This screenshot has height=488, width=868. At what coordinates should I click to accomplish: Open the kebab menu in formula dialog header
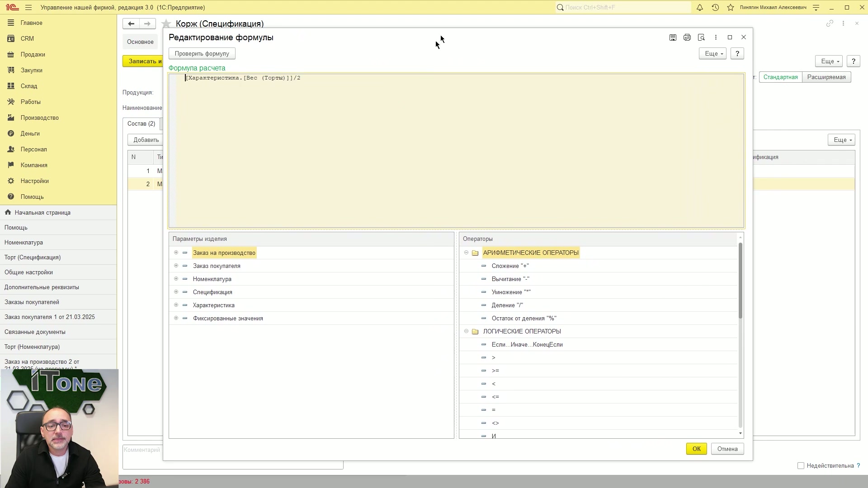(x=716, y=38)
